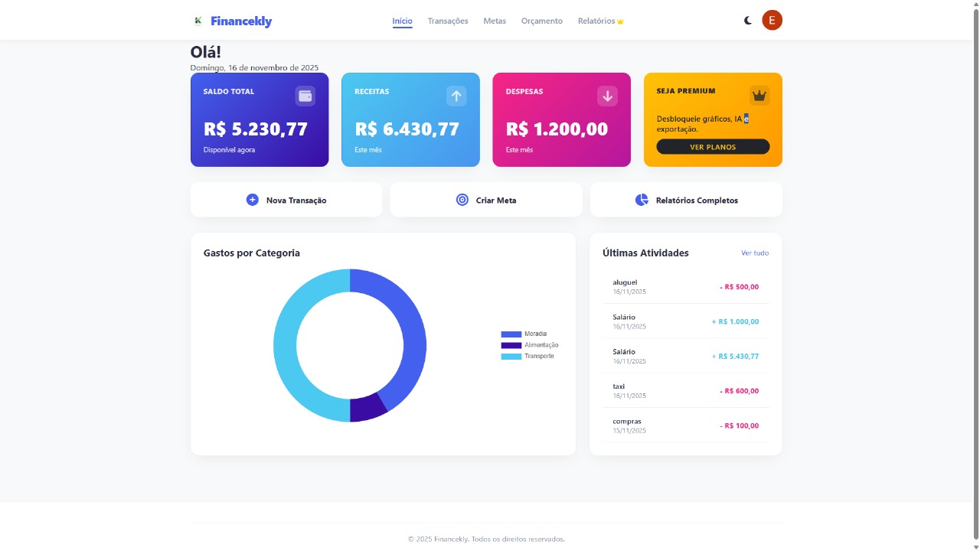The width and height of the screenshot is (980, 551).
Task: Open the profile menu via the E avatar
Action: tap(773, 20)
